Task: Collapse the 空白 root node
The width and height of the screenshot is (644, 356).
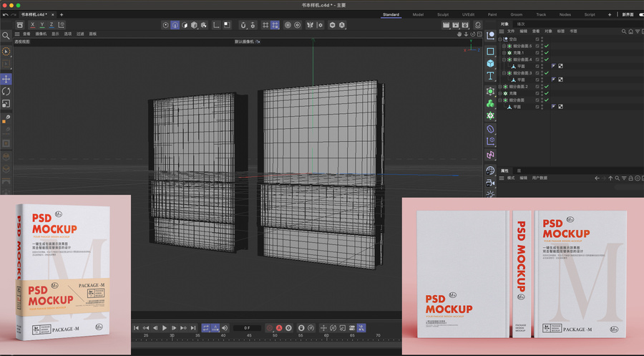Action: click(500, 39)
